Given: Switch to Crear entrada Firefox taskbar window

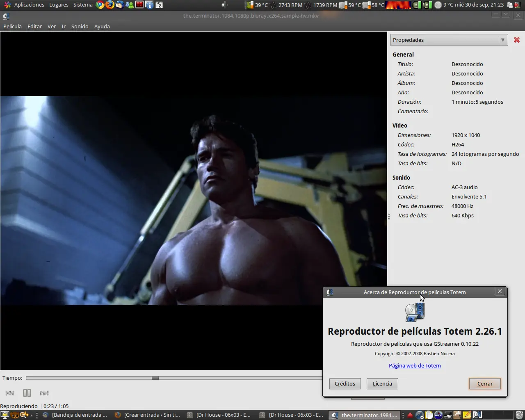Looking at the screenshot, I should tap(147, 415).
